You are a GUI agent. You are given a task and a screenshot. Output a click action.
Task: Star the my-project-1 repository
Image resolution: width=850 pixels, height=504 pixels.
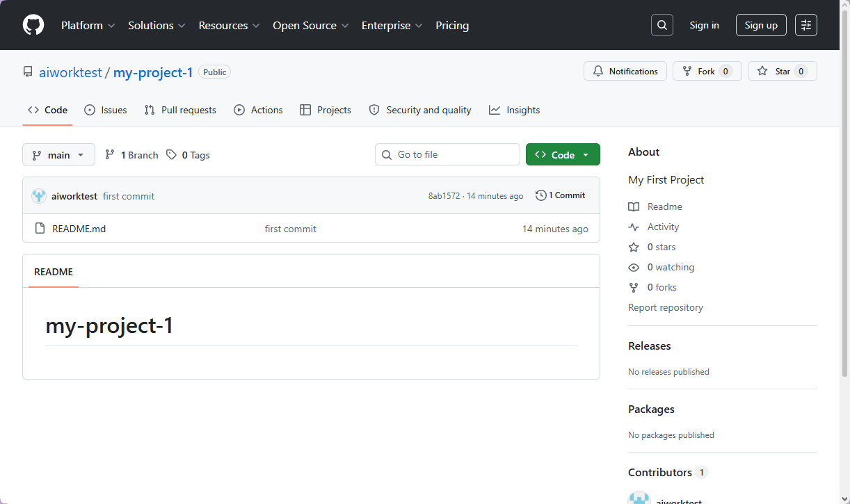(x=783, y=71)
